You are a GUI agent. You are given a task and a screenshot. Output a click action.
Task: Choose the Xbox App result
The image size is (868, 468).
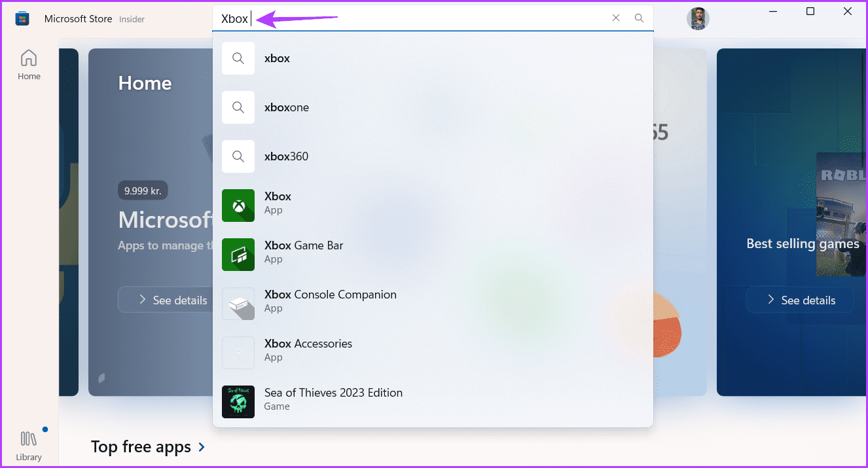pos(433,206)
